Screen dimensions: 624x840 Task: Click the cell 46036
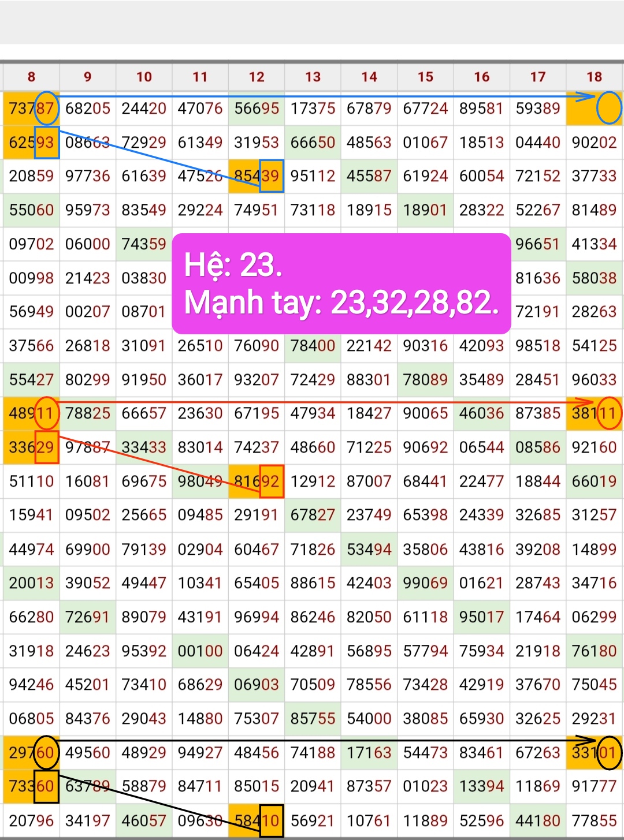point(482,413)
